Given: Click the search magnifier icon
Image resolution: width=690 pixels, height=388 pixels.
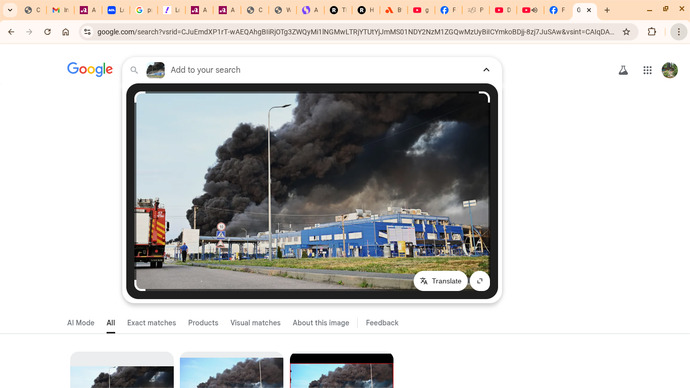Looking at the screenshot, I should [134, 70].
